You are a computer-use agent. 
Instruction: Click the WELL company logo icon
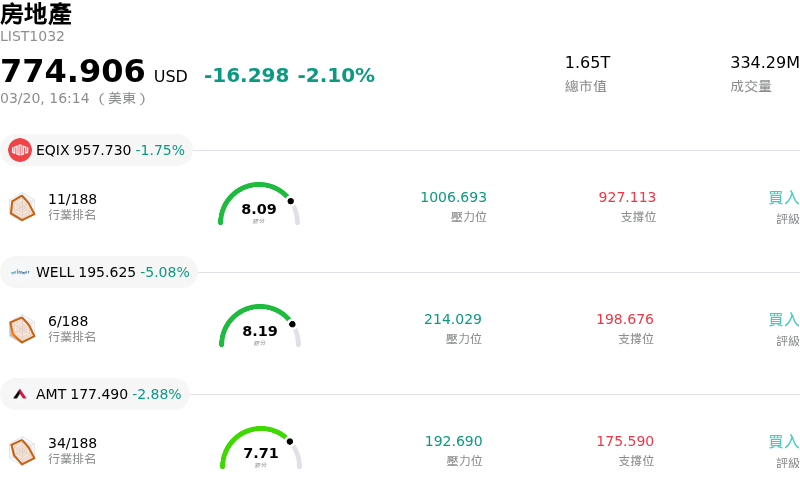(20, 272)
